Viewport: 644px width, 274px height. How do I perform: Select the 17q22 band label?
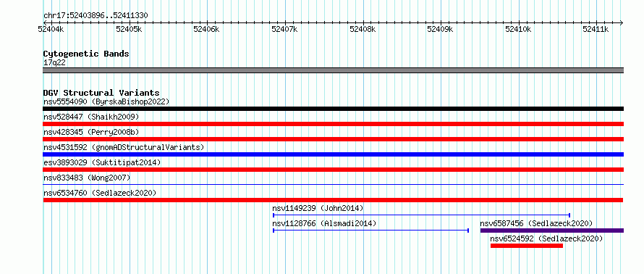tap(54, 63)
